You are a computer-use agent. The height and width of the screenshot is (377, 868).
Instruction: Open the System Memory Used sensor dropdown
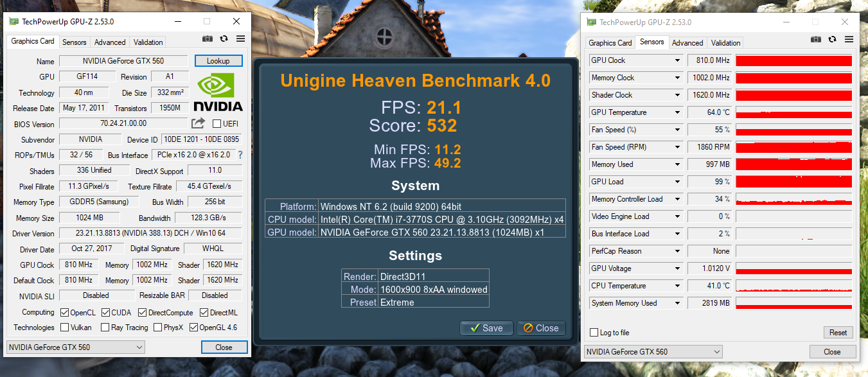677,303
